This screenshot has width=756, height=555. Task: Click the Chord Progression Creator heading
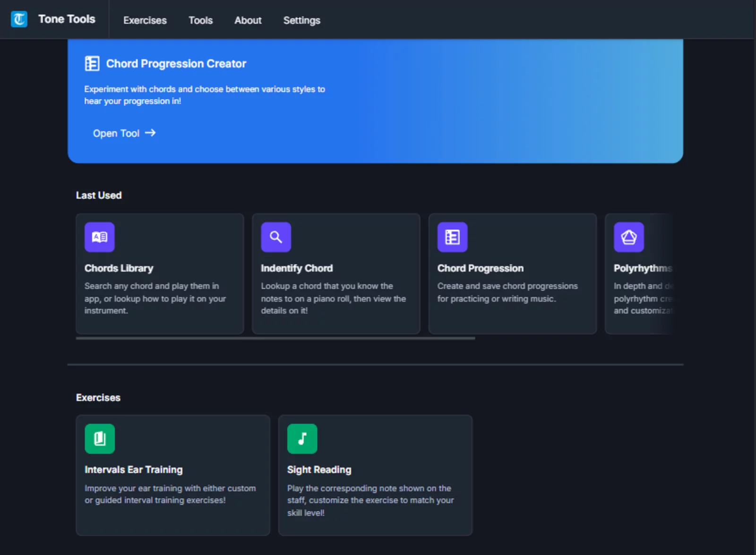(176, 64)
